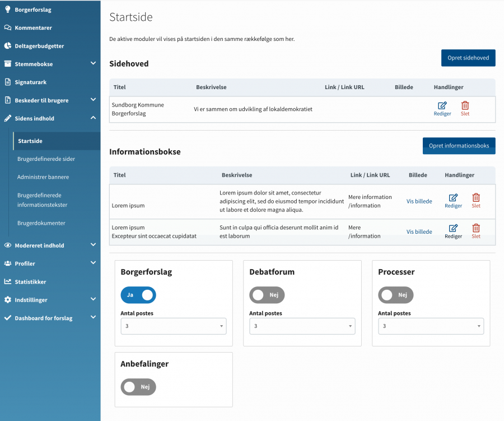Select the Kommentarer chat icon
This screenshot has height=421, width=504.
[x=7, y=27]
